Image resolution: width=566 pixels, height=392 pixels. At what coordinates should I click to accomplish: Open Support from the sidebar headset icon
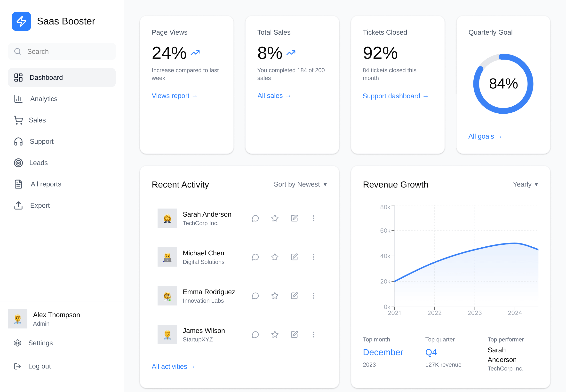[x=18, y=141]
